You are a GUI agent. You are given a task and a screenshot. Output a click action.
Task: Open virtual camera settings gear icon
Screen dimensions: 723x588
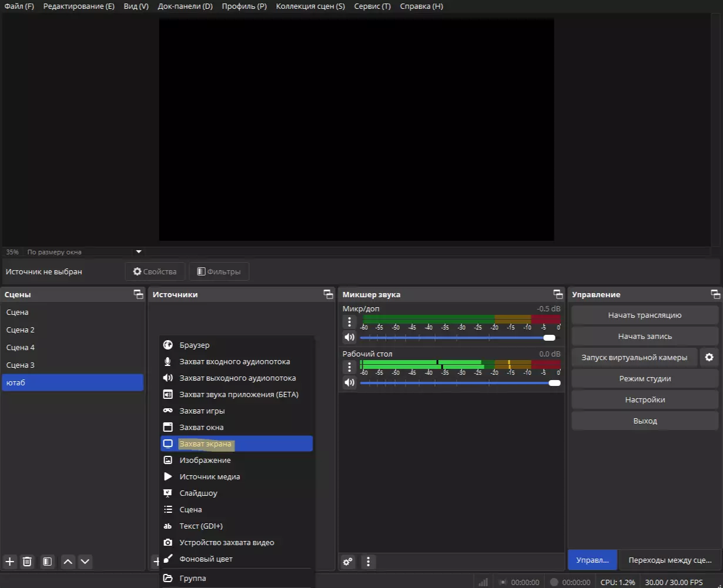[x=709, y=357]
